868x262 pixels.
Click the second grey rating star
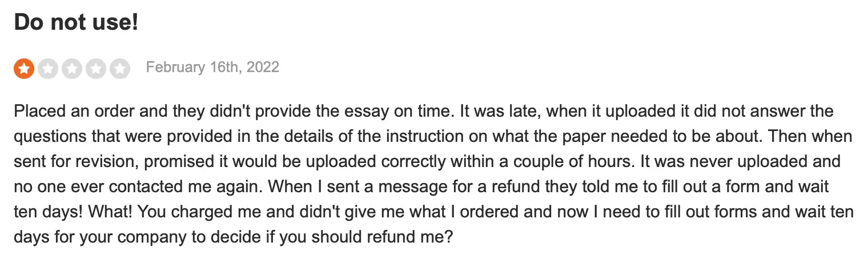coord(48,69)
